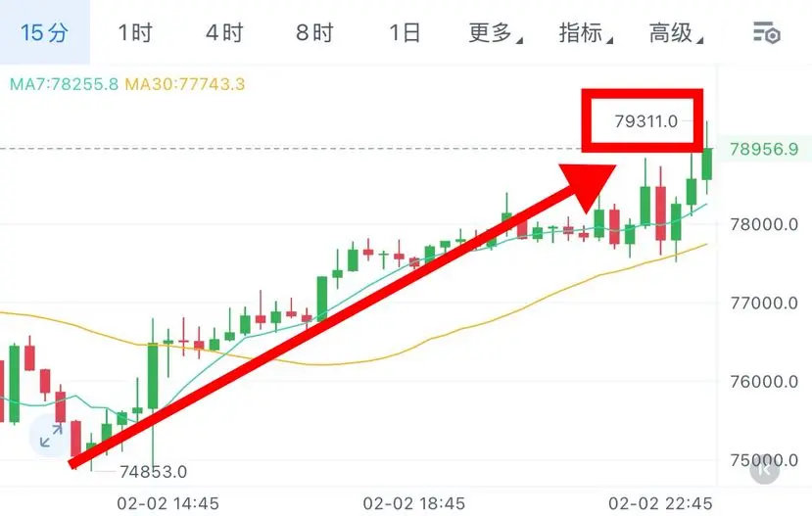Choose the 8时 interval tab

coord(314,33)
